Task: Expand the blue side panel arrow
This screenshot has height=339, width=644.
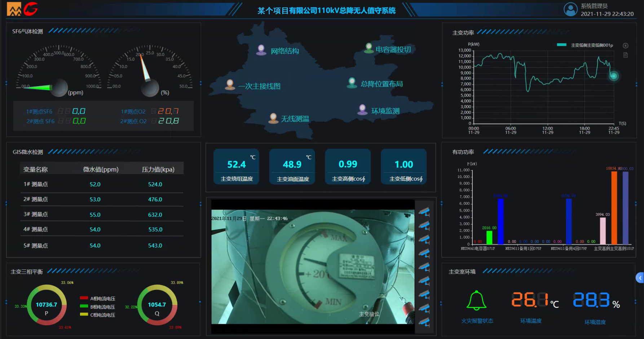Action: tap(640, 277)
